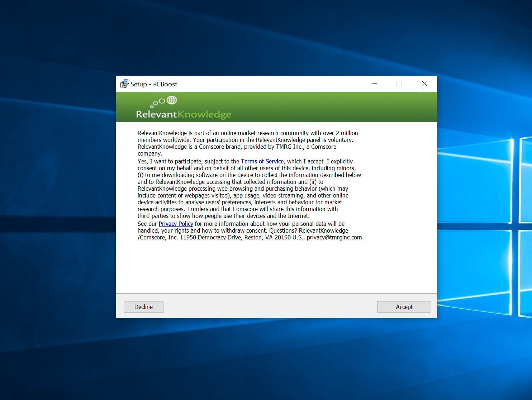Close the Setup - PCBoost window

pos(424,84)
